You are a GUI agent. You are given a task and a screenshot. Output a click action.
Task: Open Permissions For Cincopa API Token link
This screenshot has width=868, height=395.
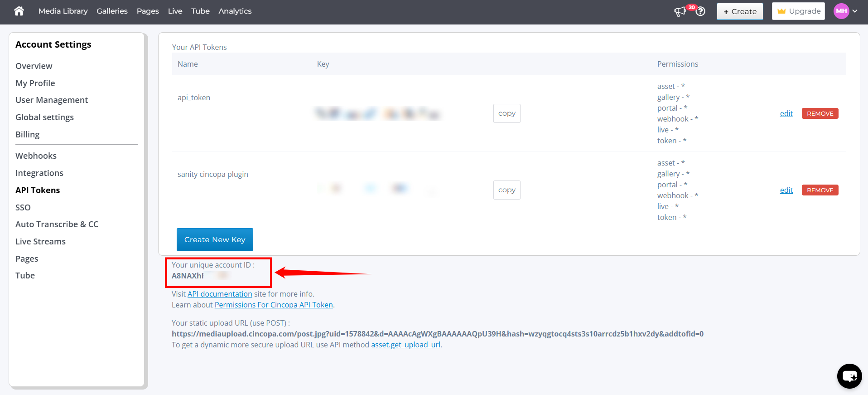coord(274,305)
